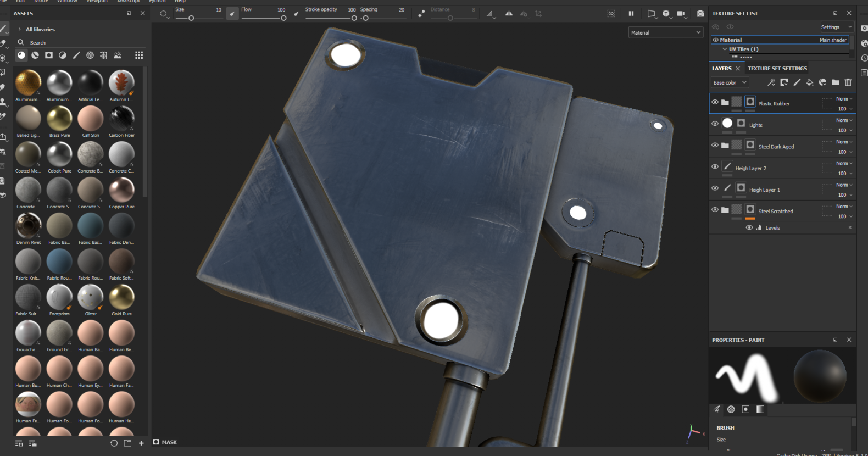This screenshot has width=868, height=456.
Task: Open blend mode dropdown for Plastic Rubber
Action: point(844,99)
